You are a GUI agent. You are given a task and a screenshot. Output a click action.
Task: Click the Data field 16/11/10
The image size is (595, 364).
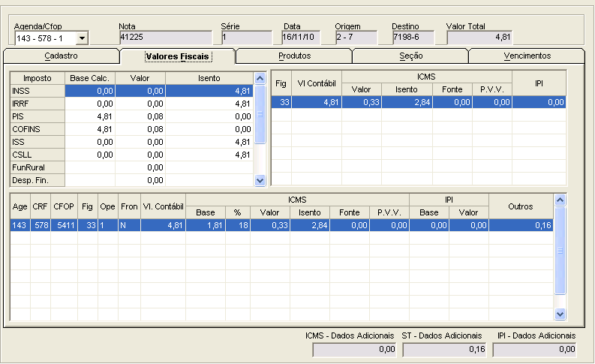(x=302, y=38)
